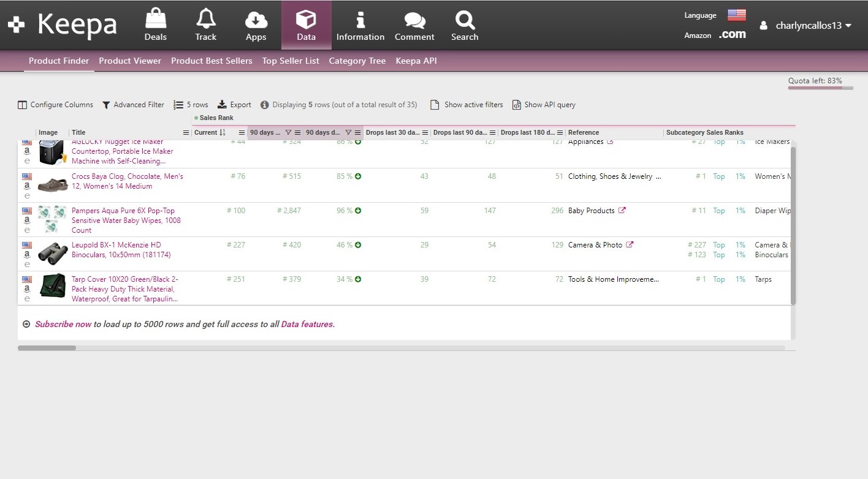Image resolution: width=868 pixels, height=479 pixels.
Task: Open external link icon next to Baby Products
Action: click(622, 211)
